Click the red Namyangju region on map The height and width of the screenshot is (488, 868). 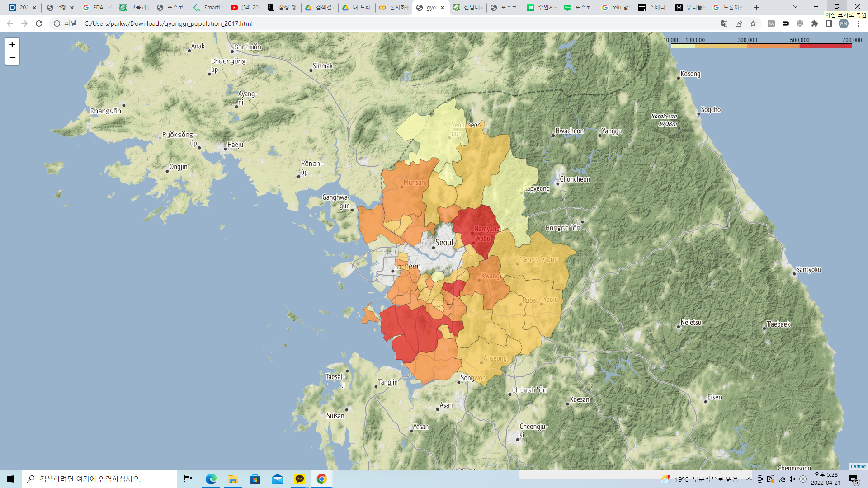click(x=475, y=221)
